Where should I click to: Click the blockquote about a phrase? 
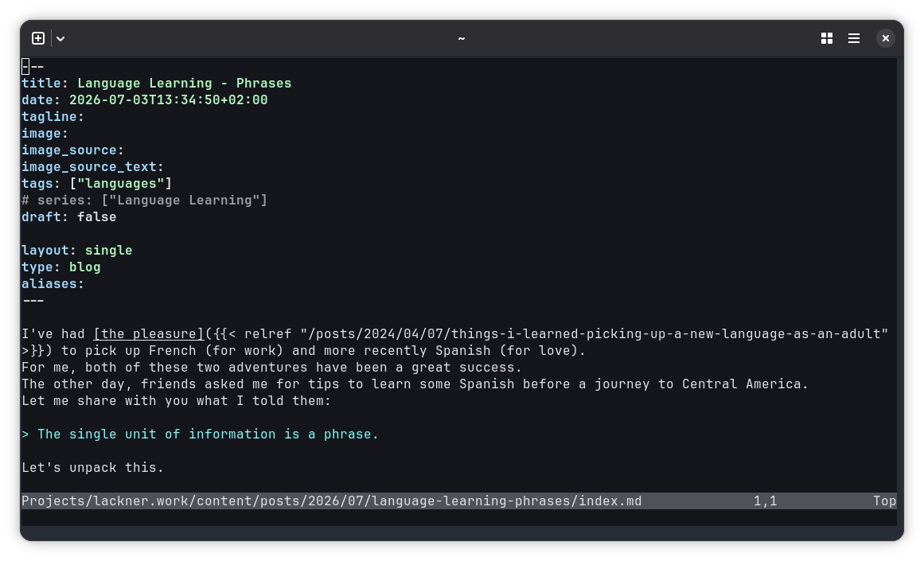click(201, 434)
